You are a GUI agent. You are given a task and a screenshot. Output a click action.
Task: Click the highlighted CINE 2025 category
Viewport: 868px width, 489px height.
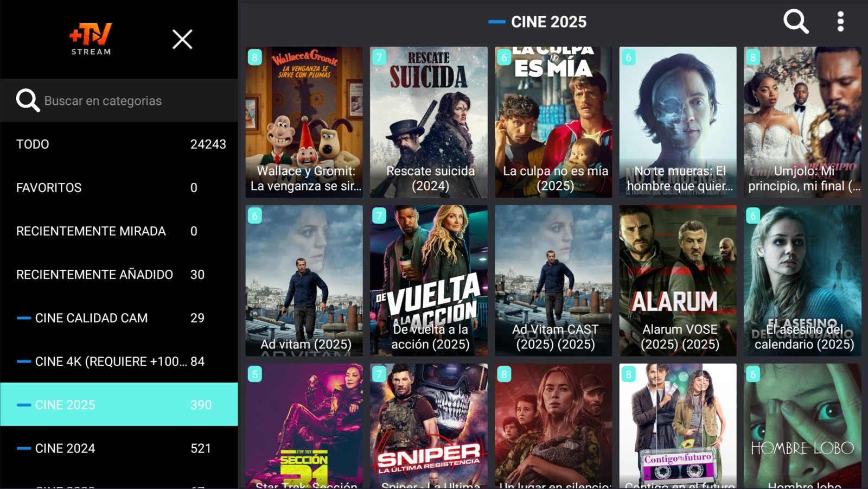click(119, 404)
